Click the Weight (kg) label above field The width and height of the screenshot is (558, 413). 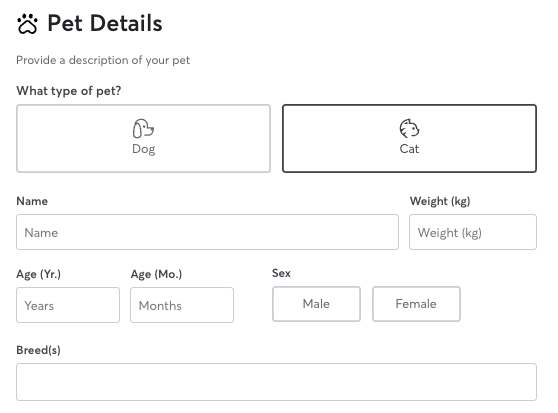point(440,201)
